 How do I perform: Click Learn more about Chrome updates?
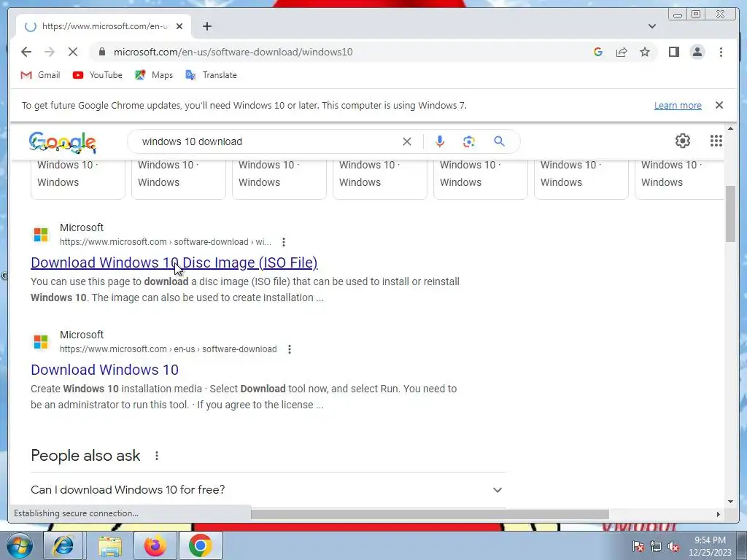(678, 105)
